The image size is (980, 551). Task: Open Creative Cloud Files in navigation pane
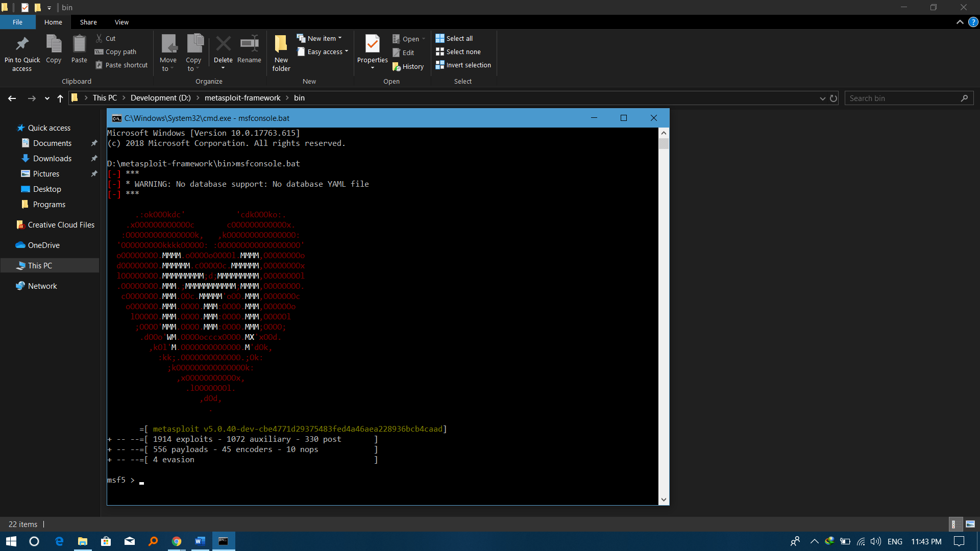pyautogui.click(x=61, y=224)
